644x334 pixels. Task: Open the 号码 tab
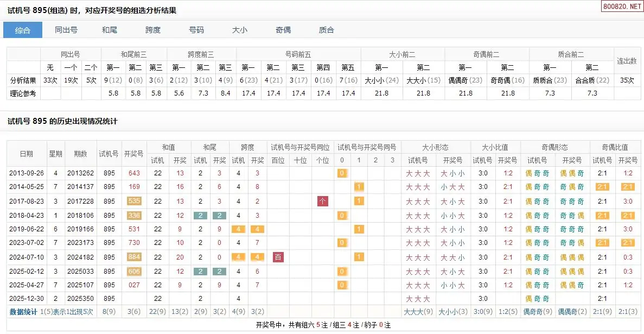coord(196,30)
